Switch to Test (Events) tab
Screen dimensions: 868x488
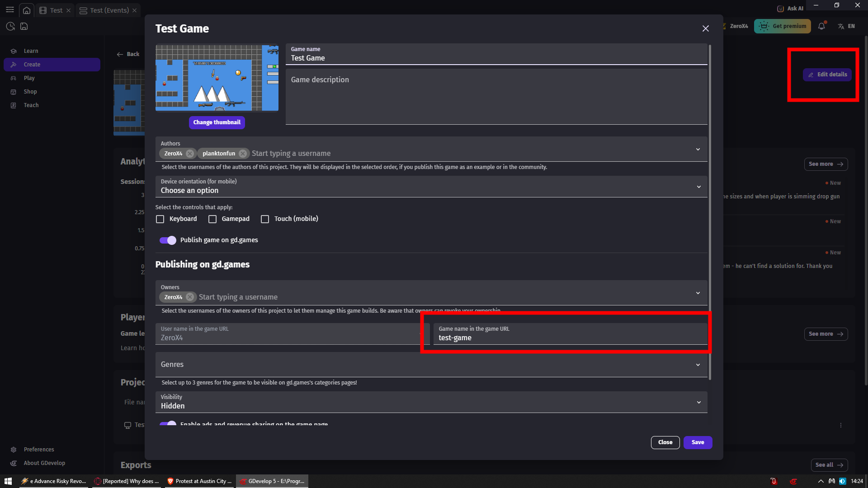[109, 10]
